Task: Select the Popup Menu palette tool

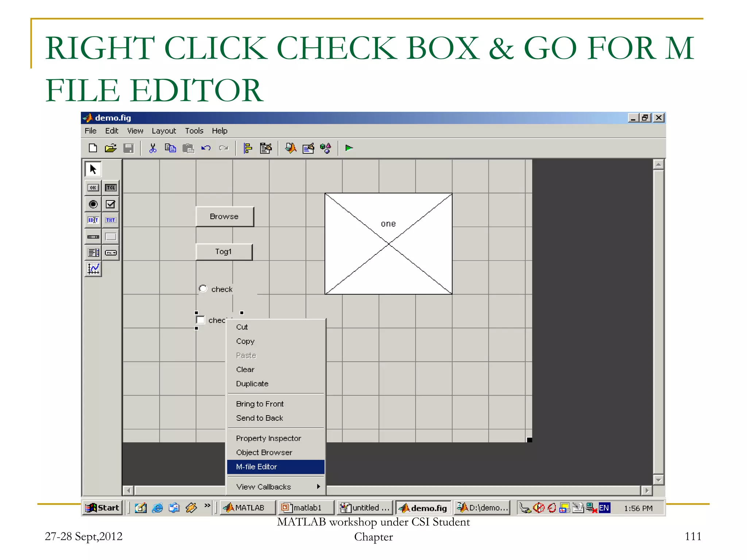Action: coord(111,253)
